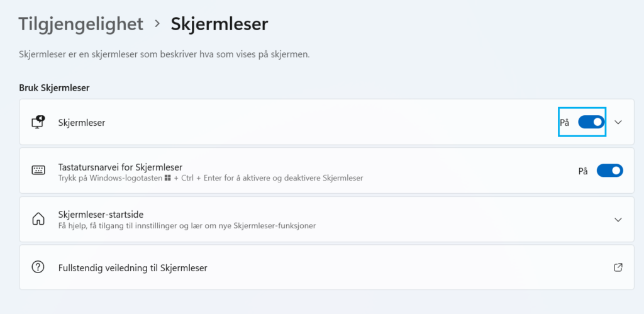Disable the Tastatursnarvei for Skjermleser toggle
Image resolution: width=644 pixels, height=314 pixels.
click(609, 171)
